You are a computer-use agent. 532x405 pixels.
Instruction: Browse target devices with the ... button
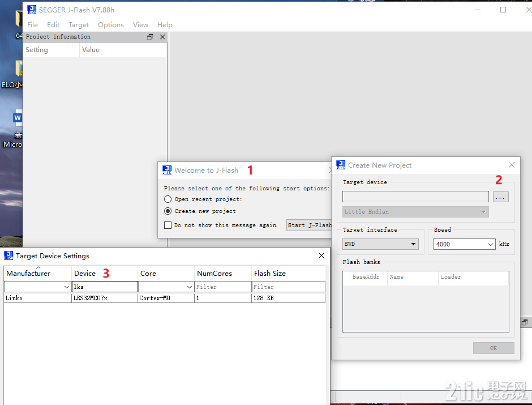point(500,197)
